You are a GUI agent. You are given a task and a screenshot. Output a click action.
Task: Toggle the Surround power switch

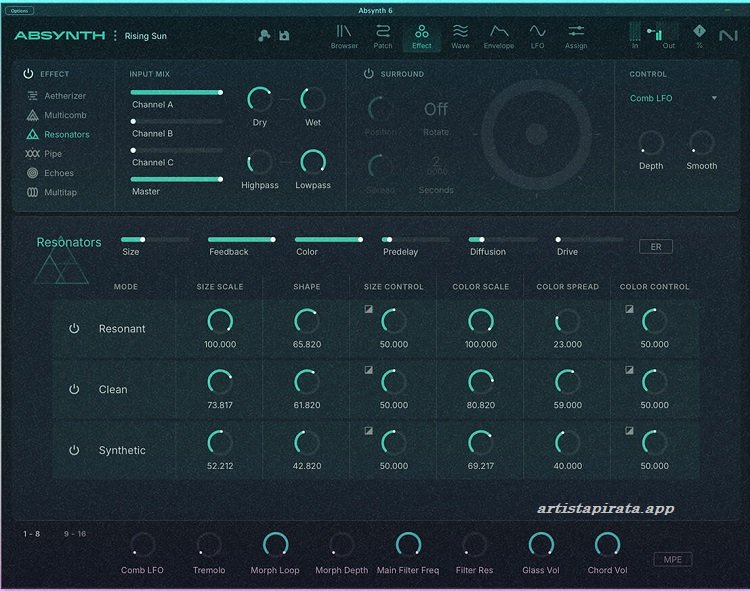(x=368, y=74)
